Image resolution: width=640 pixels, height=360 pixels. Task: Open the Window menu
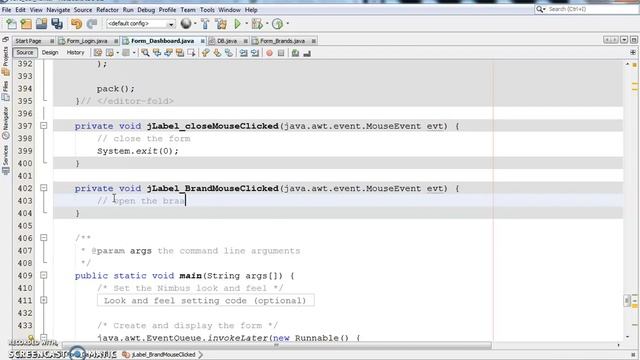(x=229, y=9)
